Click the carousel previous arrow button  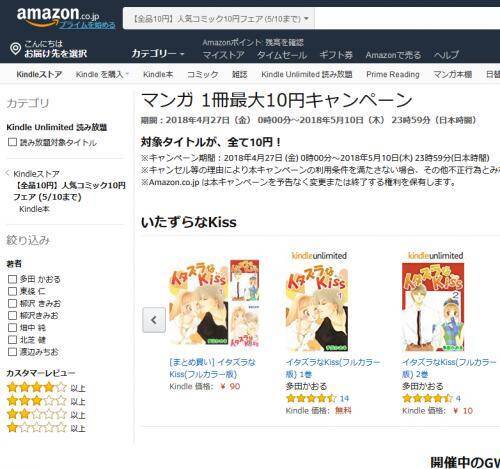[x=154, y=320]
